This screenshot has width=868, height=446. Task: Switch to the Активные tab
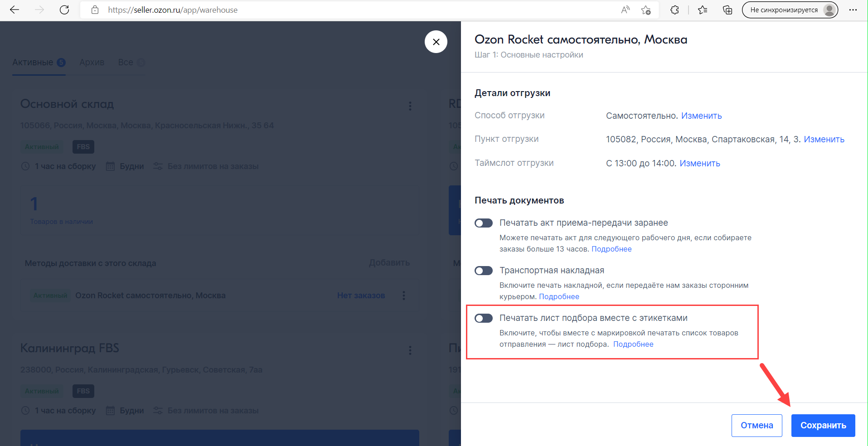(39, 63)
